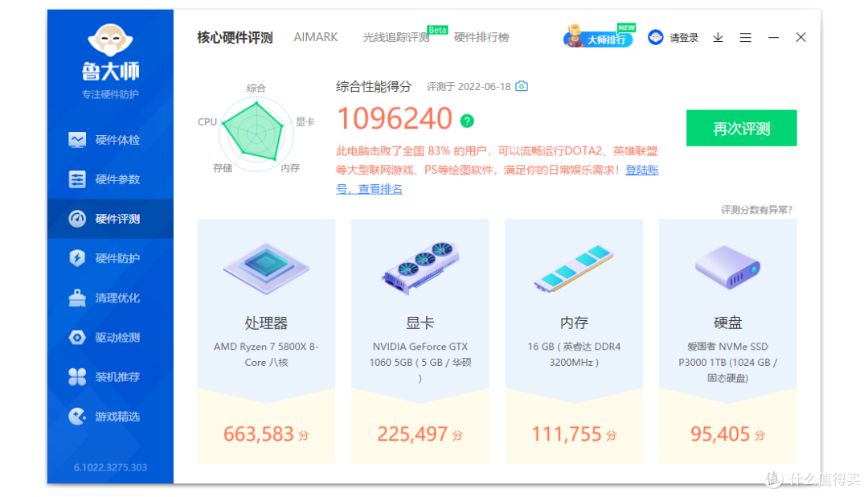Click the 鲁大师 mascot logo

(110, 40)
